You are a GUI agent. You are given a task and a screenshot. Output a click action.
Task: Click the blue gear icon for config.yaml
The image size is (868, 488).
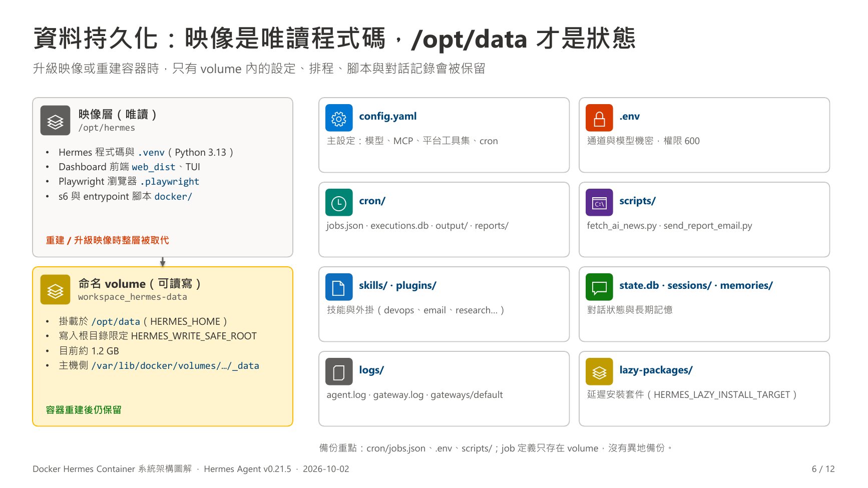click(x=339, y=118)
